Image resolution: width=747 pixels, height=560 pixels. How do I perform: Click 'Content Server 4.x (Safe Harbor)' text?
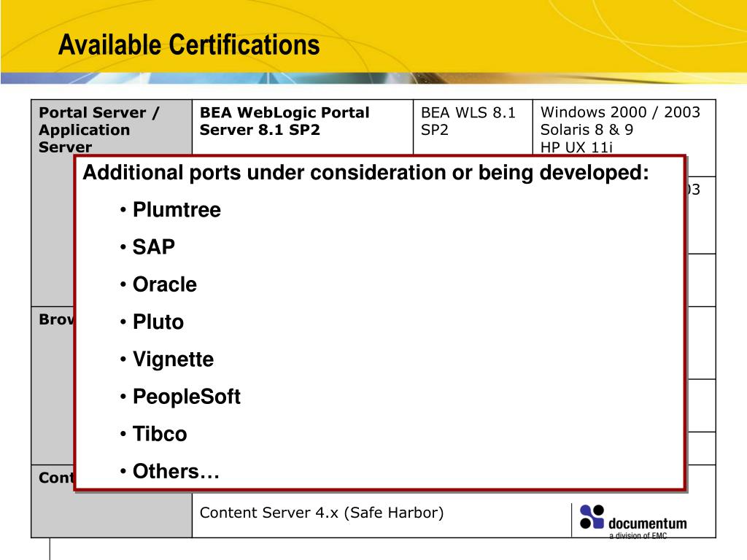(322, 513)
